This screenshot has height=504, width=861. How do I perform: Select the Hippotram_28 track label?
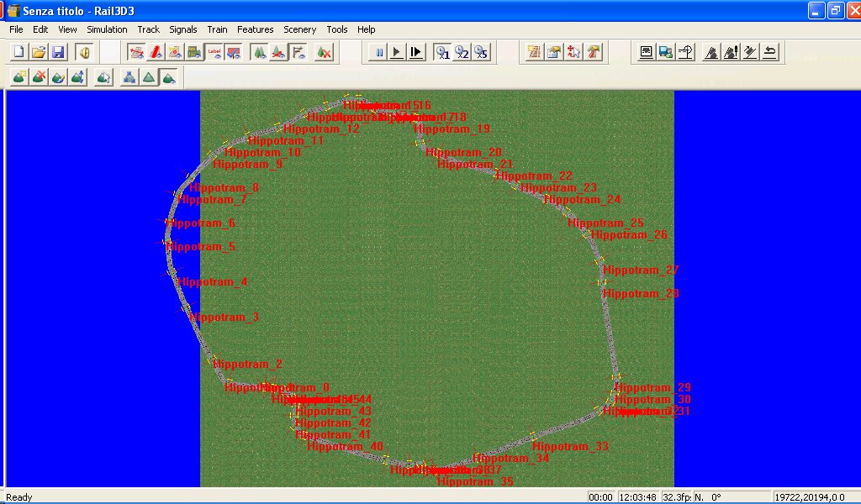(x=641, y=293)
